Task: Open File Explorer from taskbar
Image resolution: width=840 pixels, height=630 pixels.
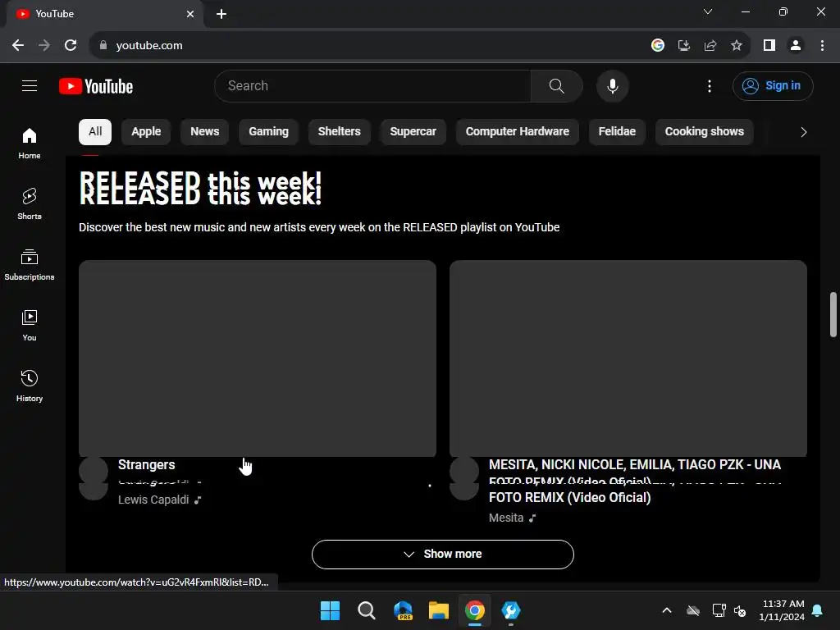Action: (x=439, y=610)
